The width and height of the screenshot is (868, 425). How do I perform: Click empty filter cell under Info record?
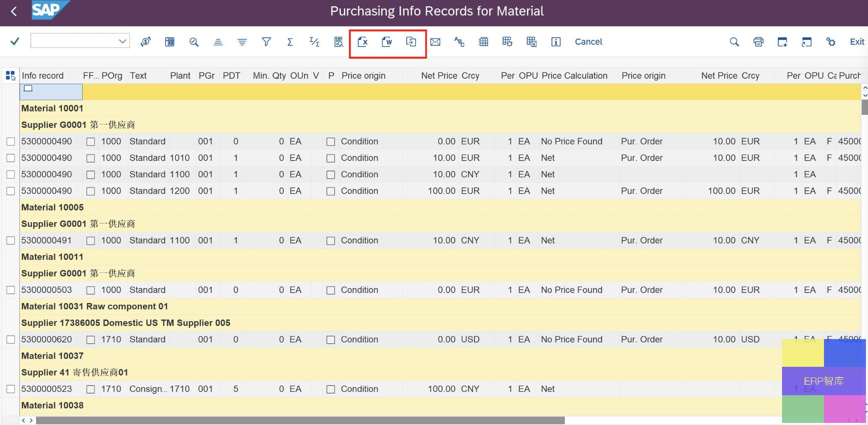tap(51, 92)
